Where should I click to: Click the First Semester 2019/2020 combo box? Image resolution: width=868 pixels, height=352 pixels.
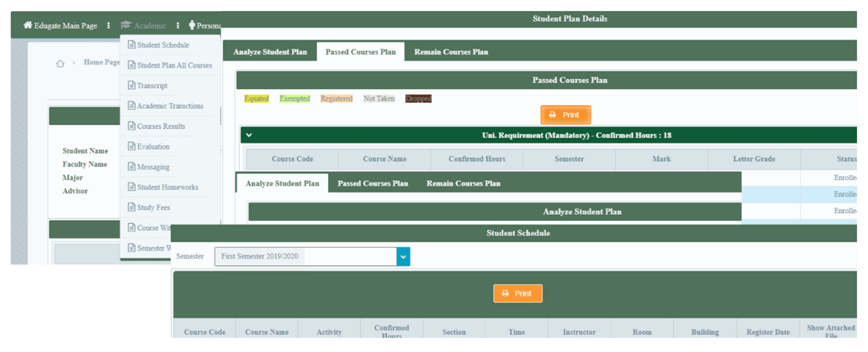tap(305, 257)
